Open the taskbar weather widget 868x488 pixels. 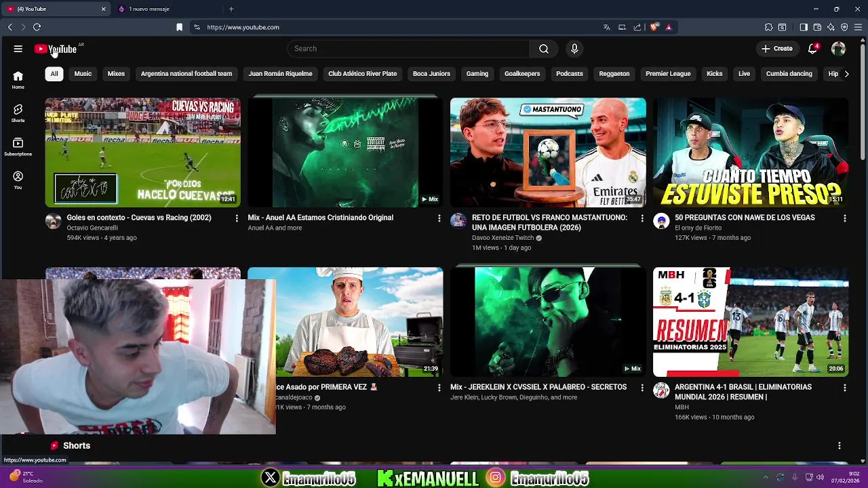point(26,477)
